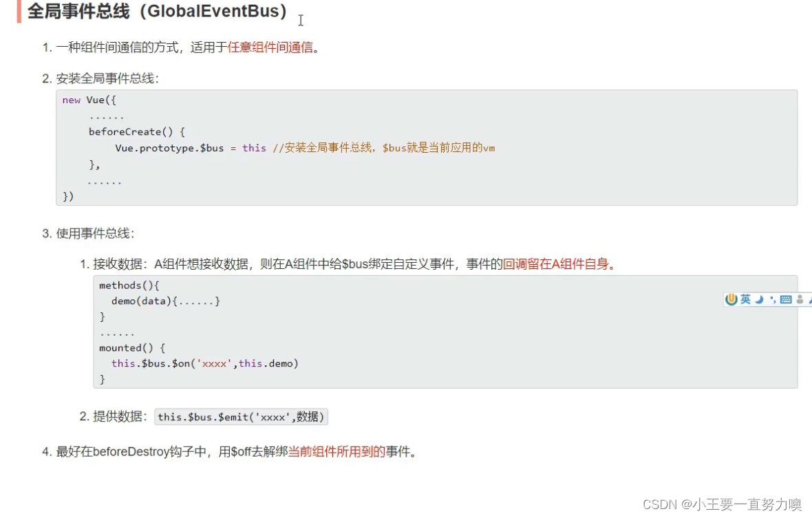Toggle the crescent moon half-width icon

[759, 299]
